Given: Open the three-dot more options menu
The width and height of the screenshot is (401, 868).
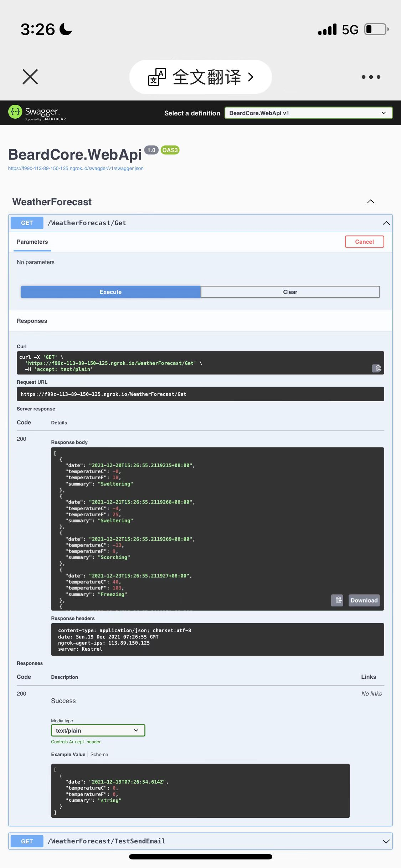Looking at the screenshot, I should (371, 77).
